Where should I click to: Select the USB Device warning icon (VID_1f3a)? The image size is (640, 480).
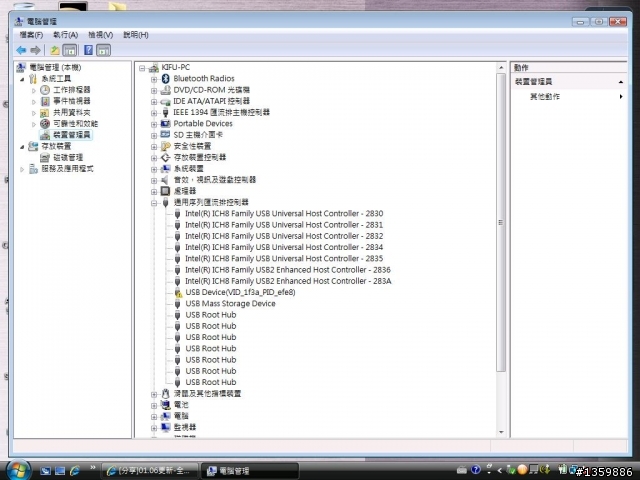178,292
